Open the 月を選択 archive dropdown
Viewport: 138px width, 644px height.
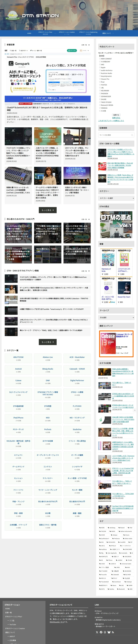click(x=116, y=317)
